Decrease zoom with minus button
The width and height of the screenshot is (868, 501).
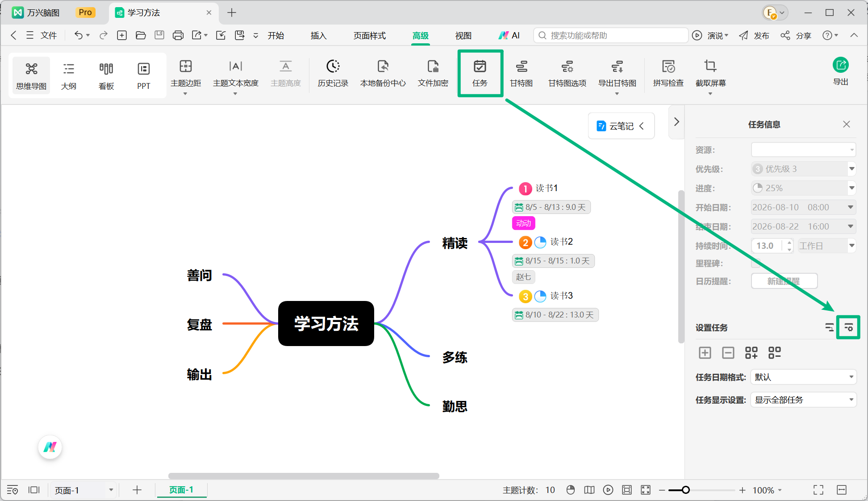tap(662, 490)
